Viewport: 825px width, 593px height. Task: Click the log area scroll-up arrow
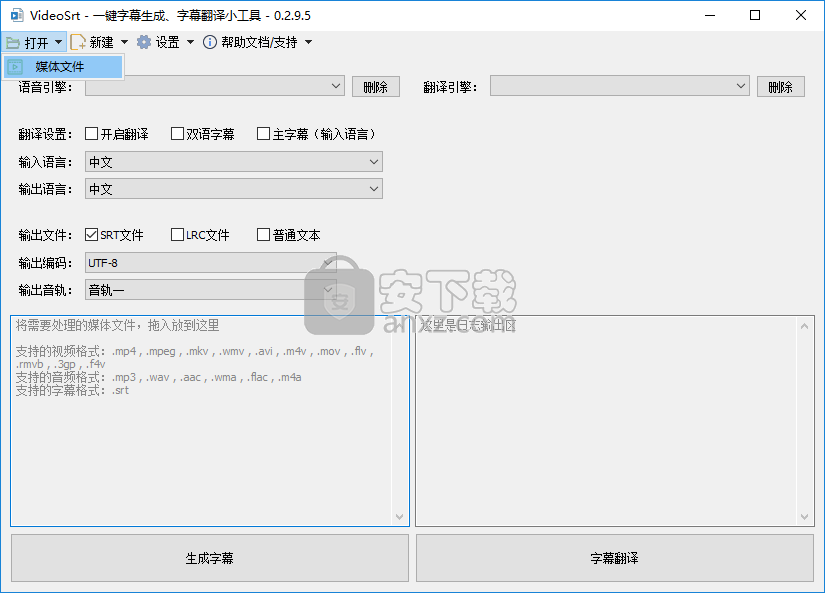(x=804, y=326)
